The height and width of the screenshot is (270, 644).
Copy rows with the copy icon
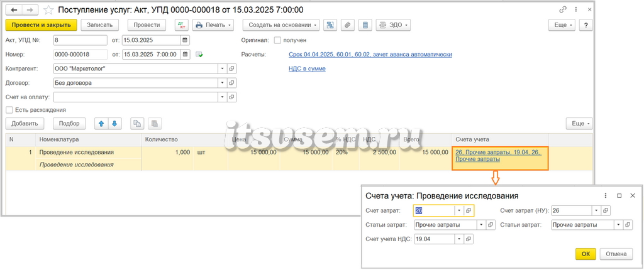tap(137, 124)
